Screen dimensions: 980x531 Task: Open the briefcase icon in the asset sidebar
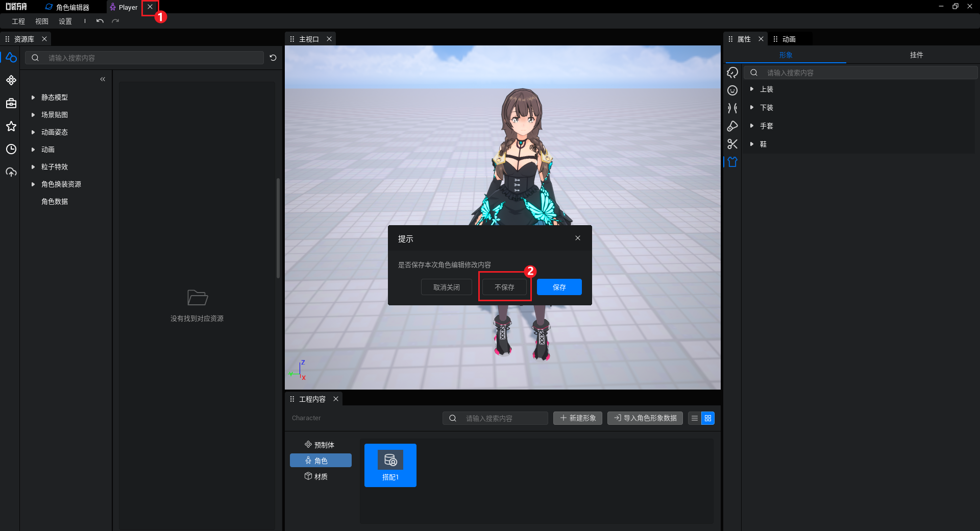coord(11,103)
